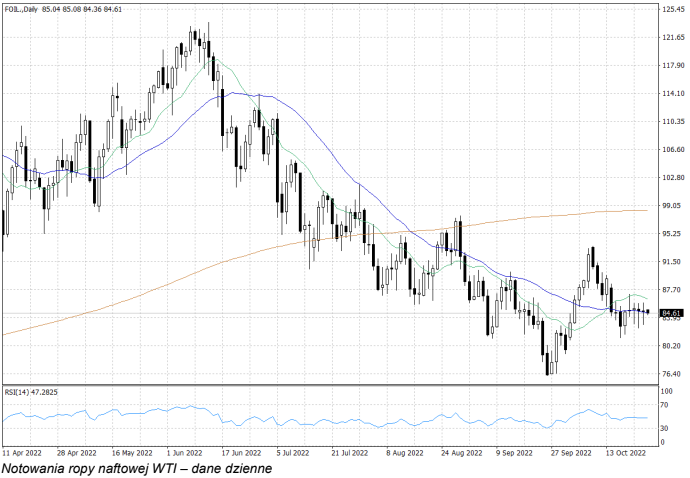Click the chart caption about WTI oil

tap(136, 467)
